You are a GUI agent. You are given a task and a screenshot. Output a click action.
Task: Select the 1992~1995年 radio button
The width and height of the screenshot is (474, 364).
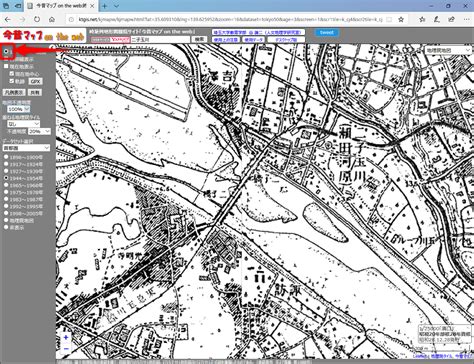[6, 206]
